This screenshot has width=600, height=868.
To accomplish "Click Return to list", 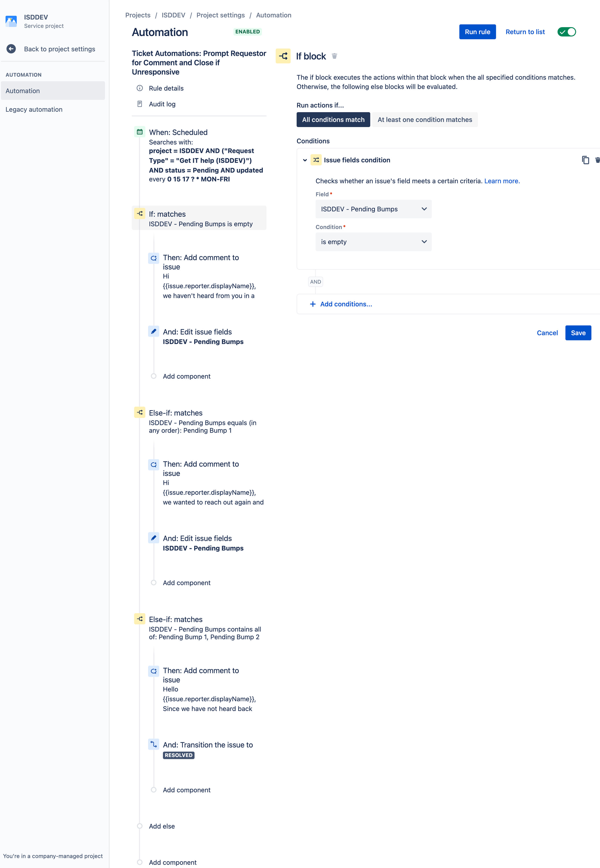I will click(x=525, y=32).
